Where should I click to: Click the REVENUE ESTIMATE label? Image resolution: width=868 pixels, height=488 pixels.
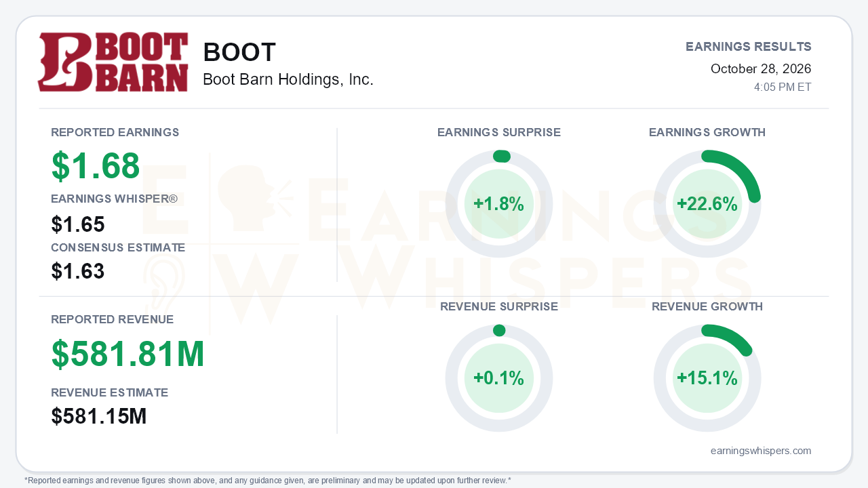(x=110, y=393)
